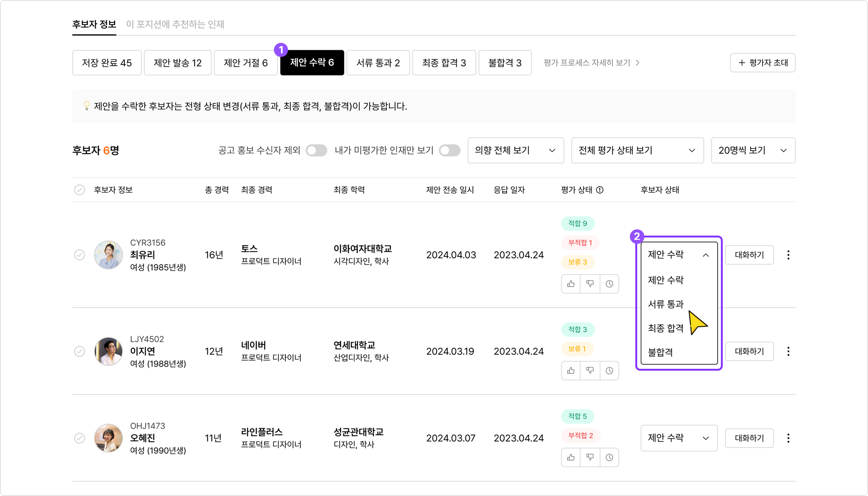Viewport: 868px width, 496px height.
Task: Click 적합 3 badge for 이지연
Action: (x=578, y=329)
